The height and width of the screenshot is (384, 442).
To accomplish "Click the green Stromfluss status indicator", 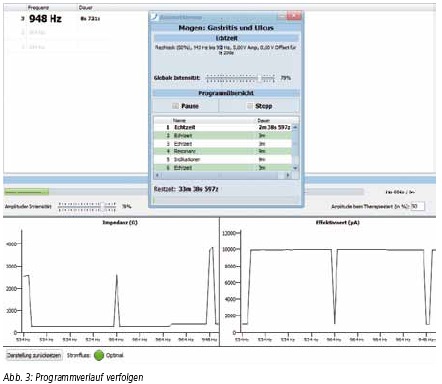I will pyautogui.click(x=99, y=355).
